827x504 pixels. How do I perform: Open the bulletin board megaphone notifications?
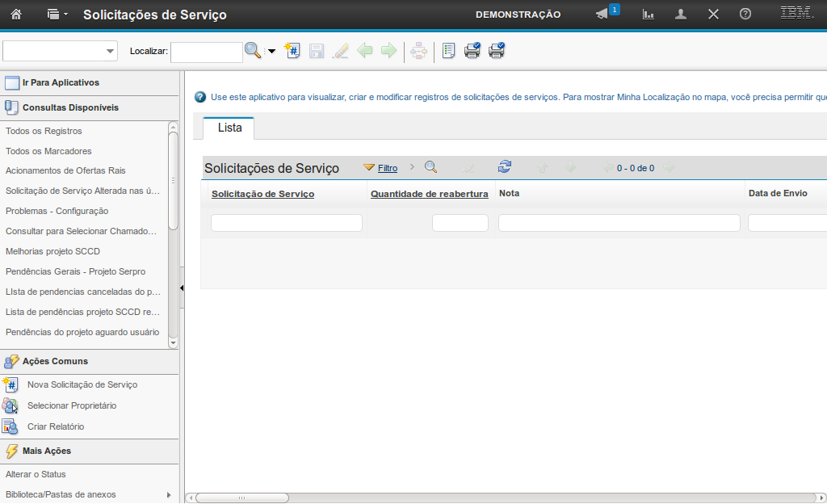(x=602, y=15)
